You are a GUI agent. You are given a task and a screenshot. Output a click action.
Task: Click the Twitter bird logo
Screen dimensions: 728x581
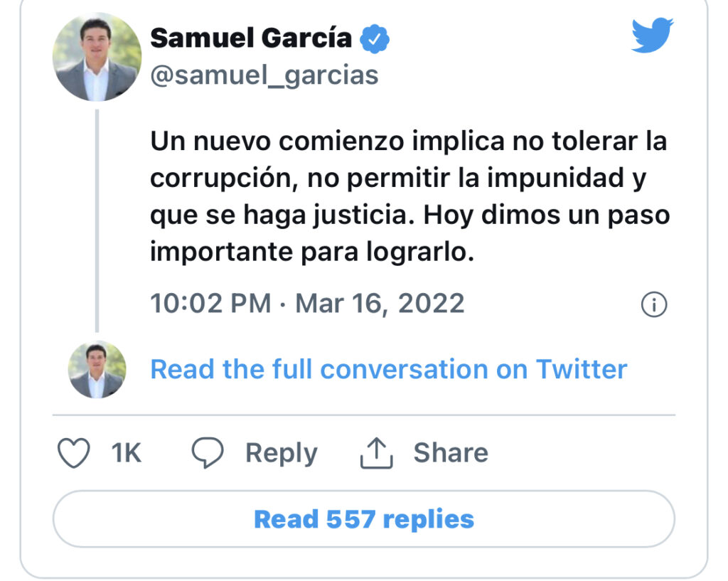click(x=652, y=36)
